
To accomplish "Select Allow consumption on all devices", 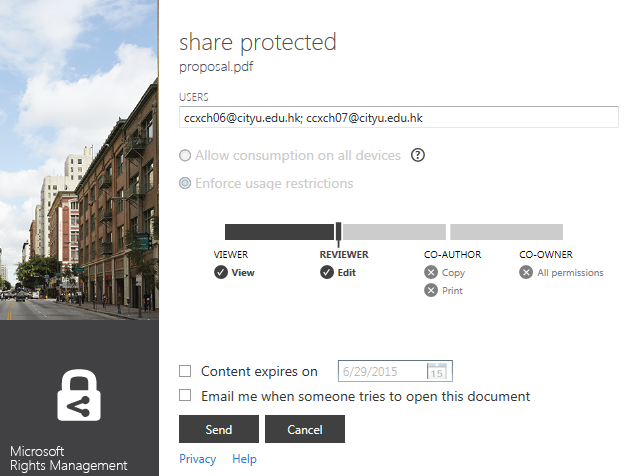I will (185, 156).
